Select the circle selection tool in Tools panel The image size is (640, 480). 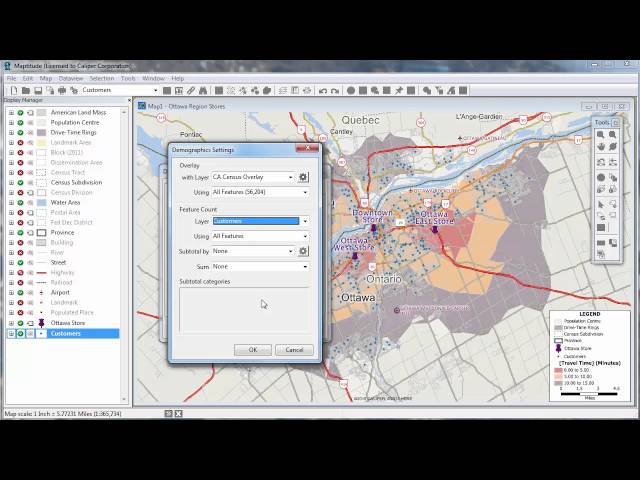pos(600,177)
